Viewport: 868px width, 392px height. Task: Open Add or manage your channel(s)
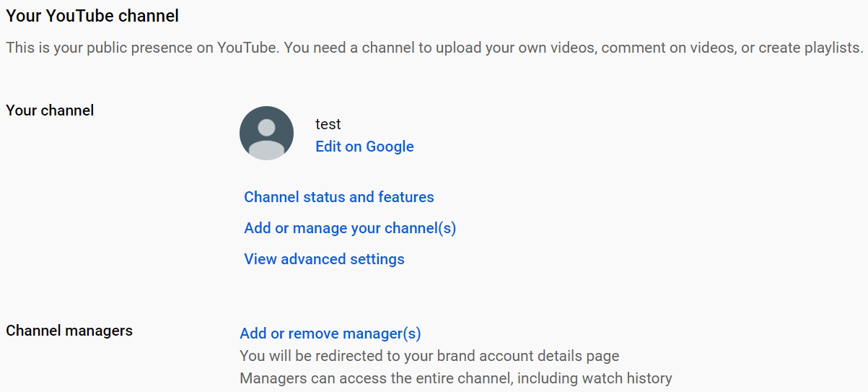(350, 228)
